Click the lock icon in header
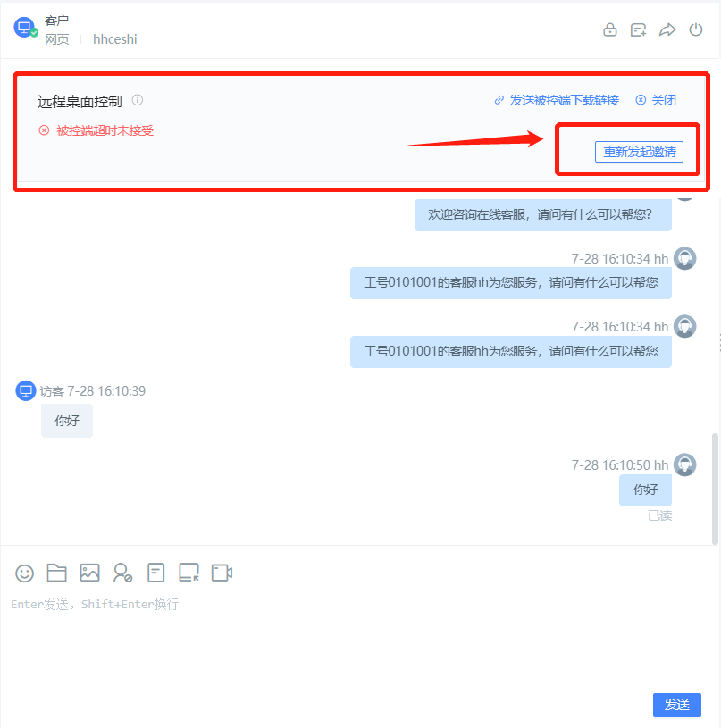This screenshot has width=721, height=728. click(x=609, y=29)
